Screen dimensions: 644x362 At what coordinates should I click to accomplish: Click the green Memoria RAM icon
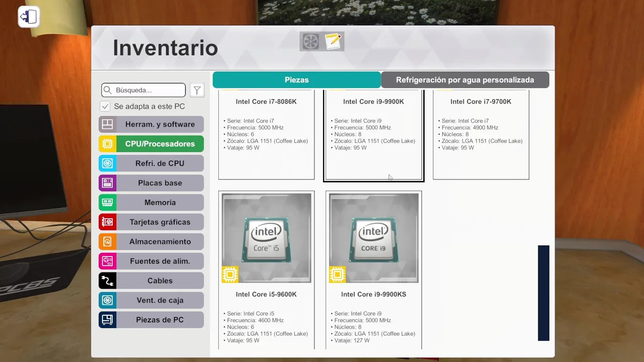tap(107, 203)
